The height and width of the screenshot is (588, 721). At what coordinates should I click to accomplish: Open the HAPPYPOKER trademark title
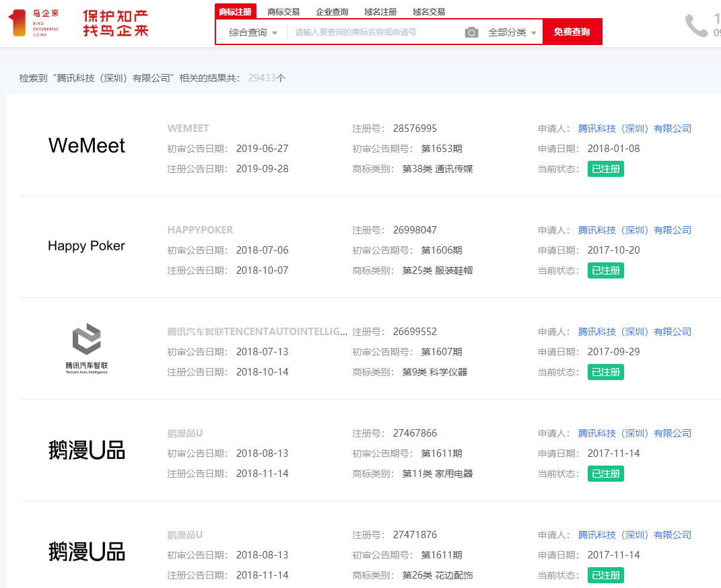(x=200, y=230)
